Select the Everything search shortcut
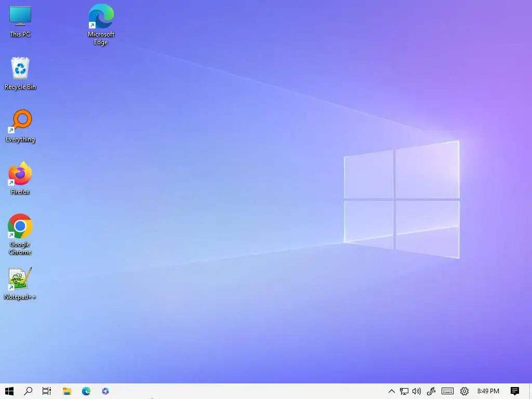This screenshot has height=399, width=532. click(x=20, y=126)
